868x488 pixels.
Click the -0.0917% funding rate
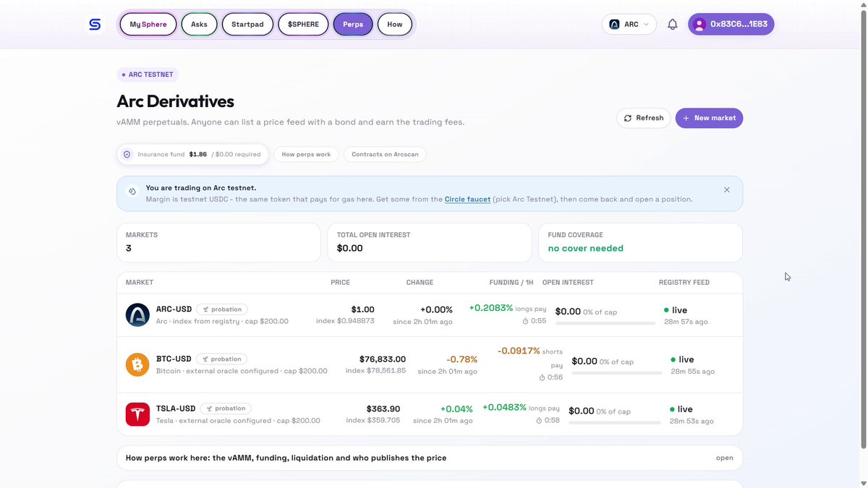pyautogui.click(x=519, y=351)
